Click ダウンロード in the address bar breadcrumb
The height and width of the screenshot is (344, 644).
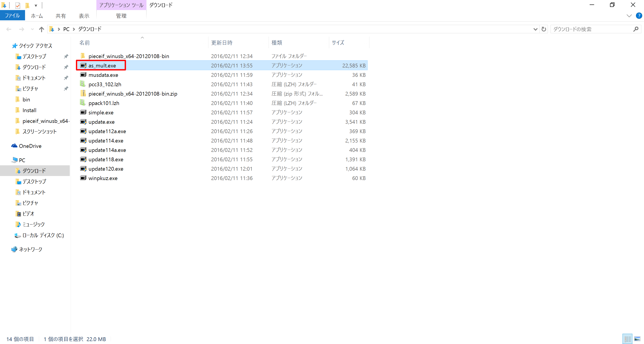click(x=90, y=29)
